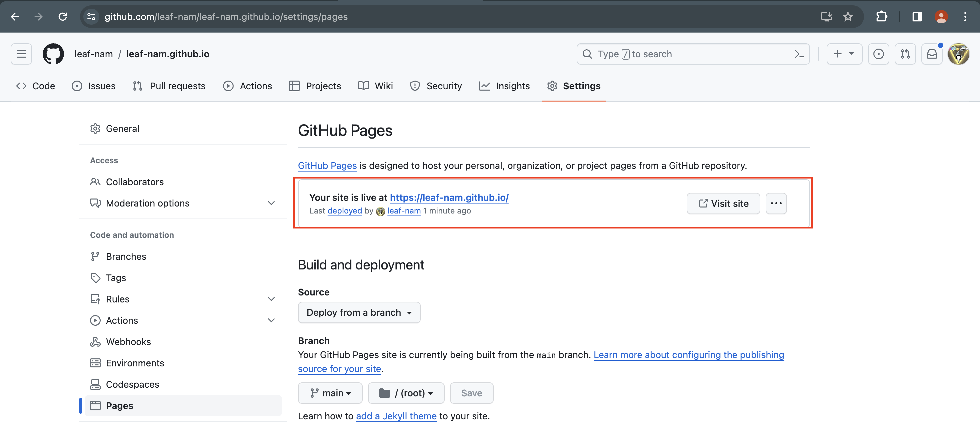
Task: Click the install app icon in address bar
Action: (x=826, y=17)
